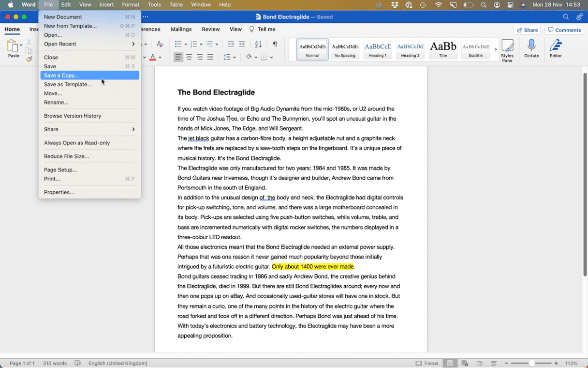The image size is (588, 368).
Task: Click the vertical document scrollbar
Action: tap(585, 174)
